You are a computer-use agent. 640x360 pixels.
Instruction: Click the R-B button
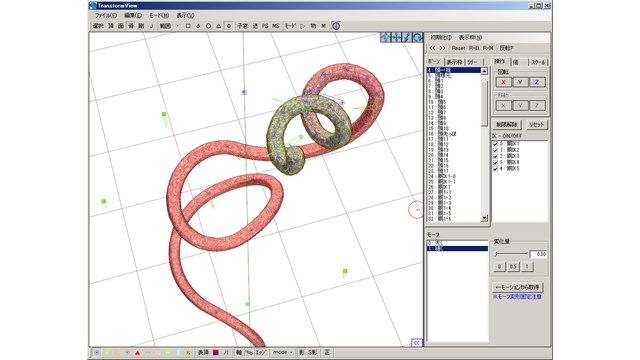(474, 48)
